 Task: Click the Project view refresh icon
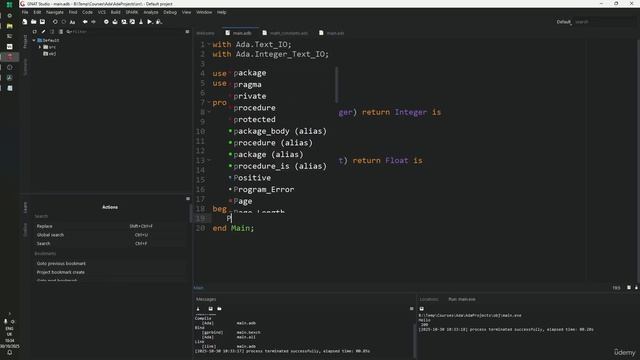click(x=35, y=31)
